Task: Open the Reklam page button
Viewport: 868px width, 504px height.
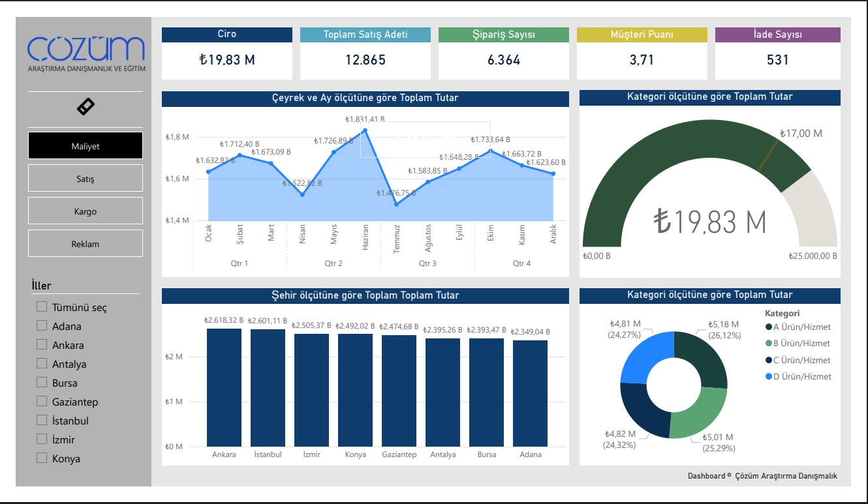Action: 85,244
